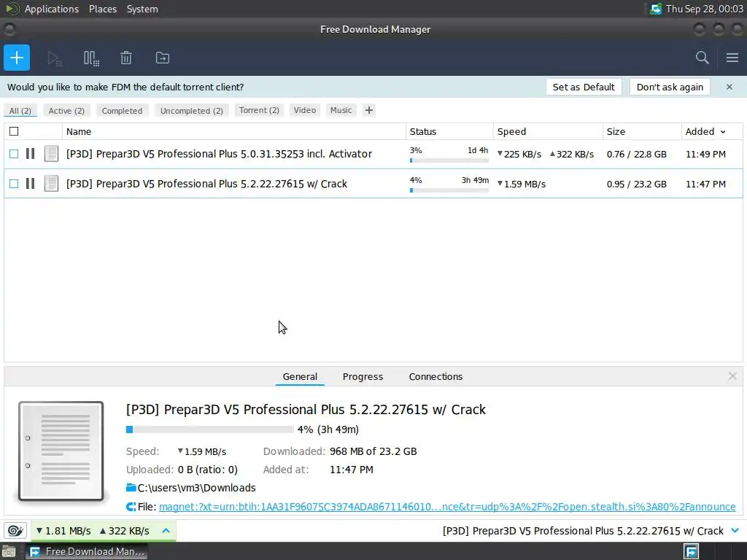Click the file icon of the 5.0.31.35253 row
The image size is (747, 560).
pos(51,154)
